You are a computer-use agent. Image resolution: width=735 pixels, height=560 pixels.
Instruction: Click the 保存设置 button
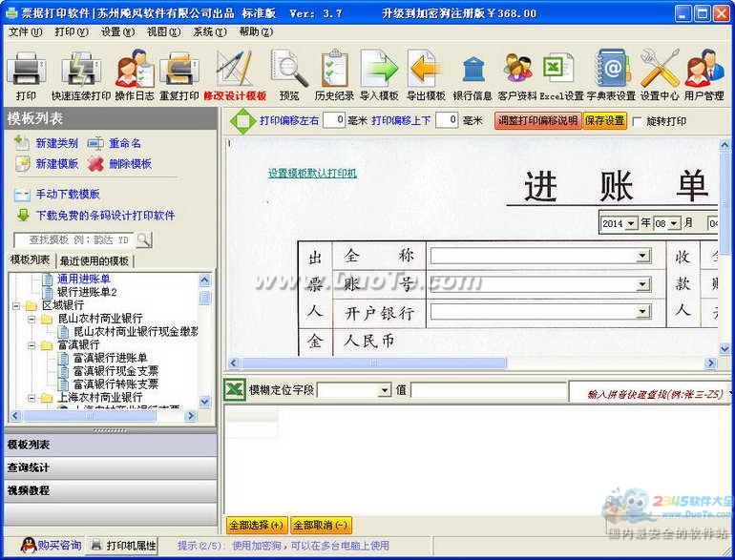pos(604,121)
